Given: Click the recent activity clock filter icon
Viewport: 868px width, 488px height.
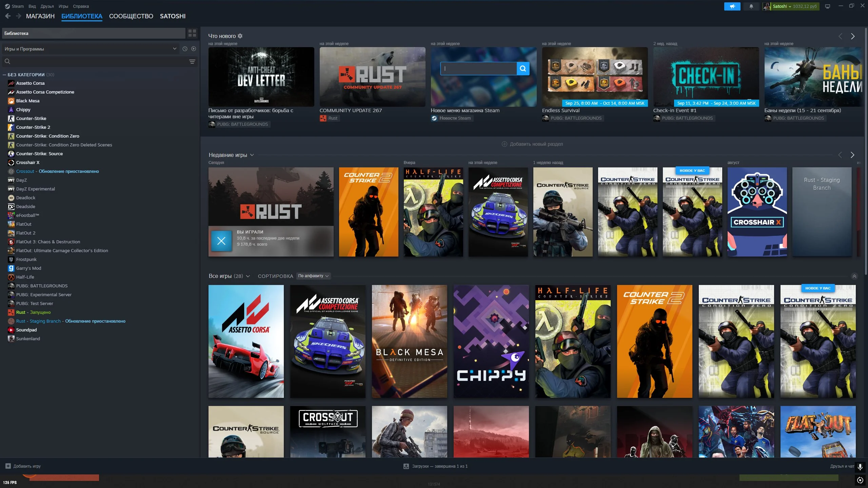Looking at the screenshot, I should [x=185, y=49].
